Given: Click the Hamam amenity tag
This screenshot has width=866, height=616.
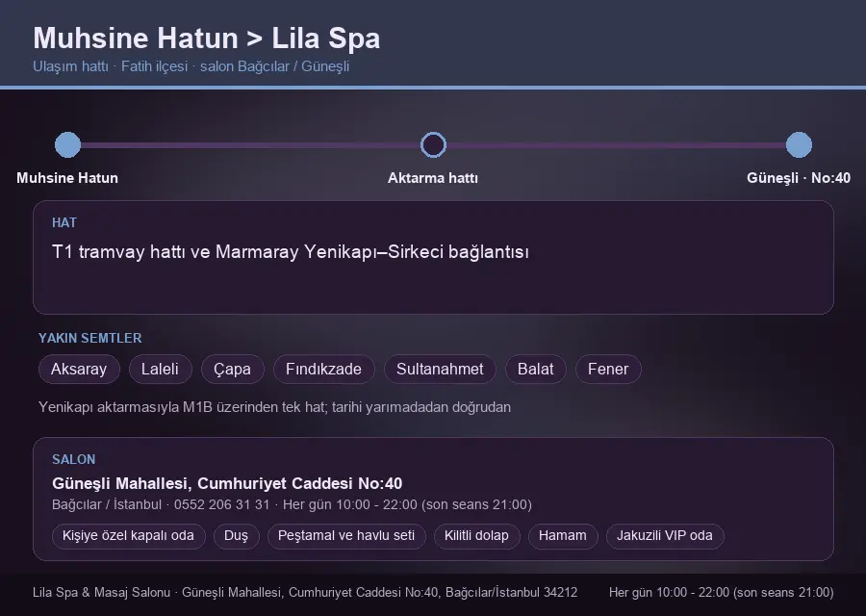Looking at the screenshot, I should tap(563, 536).
